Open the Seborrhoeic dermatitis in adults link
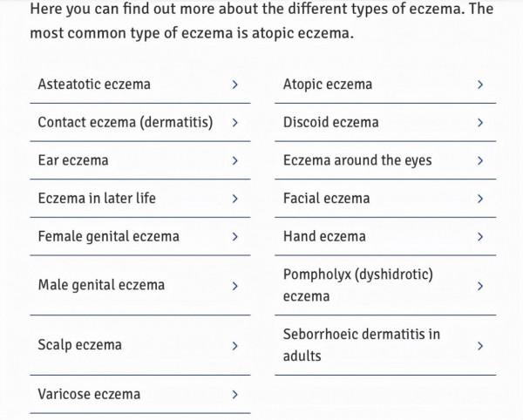Screen dimensions: 523x420 click(x=361, y=345)
